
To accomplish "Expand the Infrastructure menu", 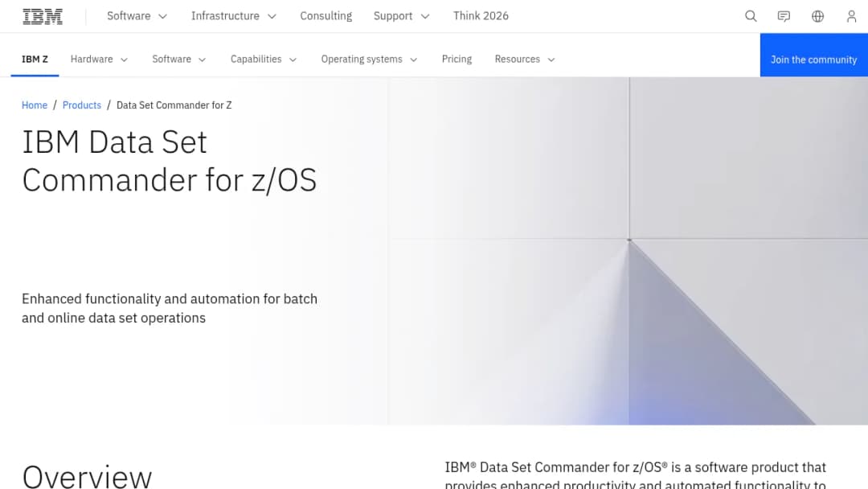I will (x=234, y=16).
